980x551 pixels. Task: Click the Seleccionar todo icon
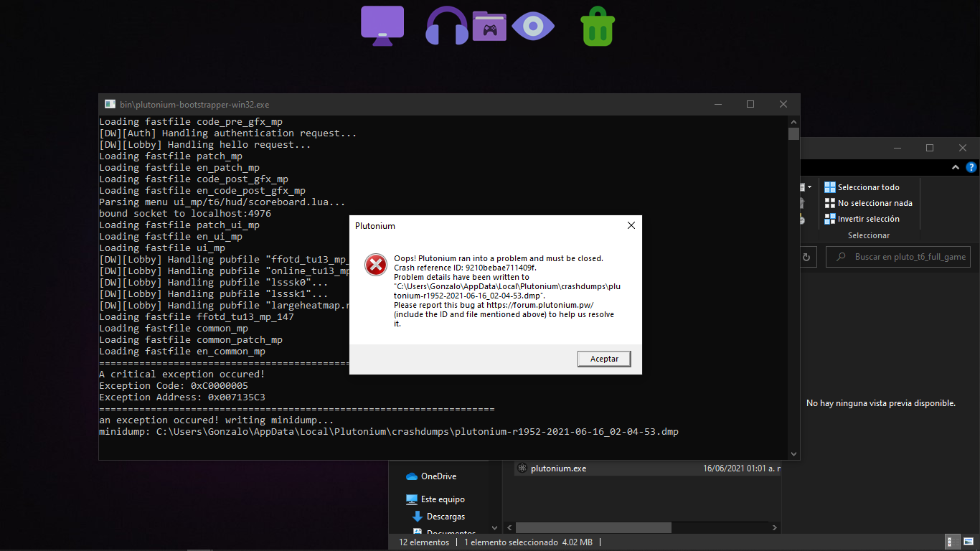[x=830, y=187]
